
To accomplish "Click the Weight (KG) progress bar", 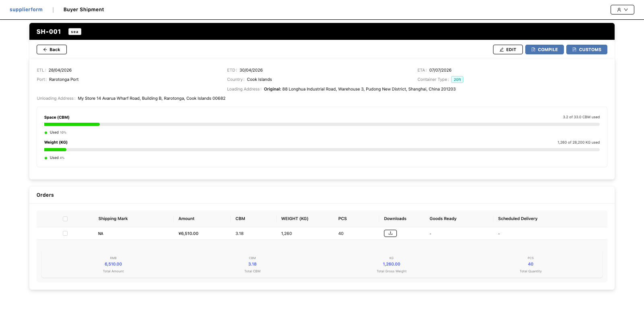I will pyautogui.click(x=322, y=150).
